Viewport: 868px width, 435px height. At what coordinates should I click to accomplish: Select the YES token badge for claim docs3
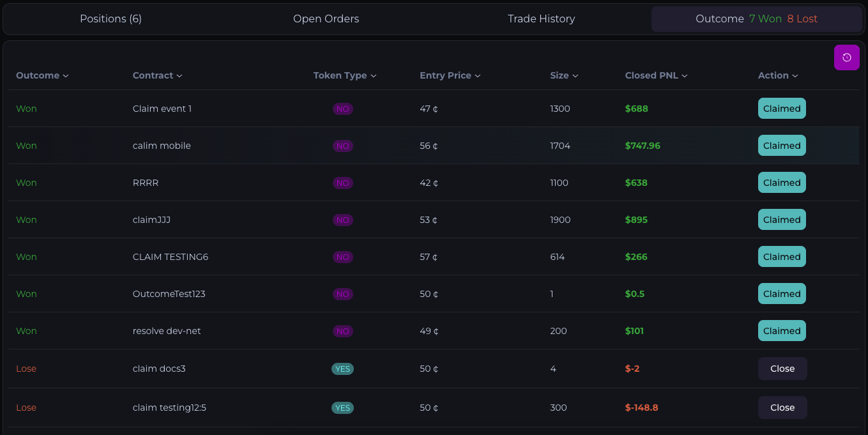(x=342, y=369)
